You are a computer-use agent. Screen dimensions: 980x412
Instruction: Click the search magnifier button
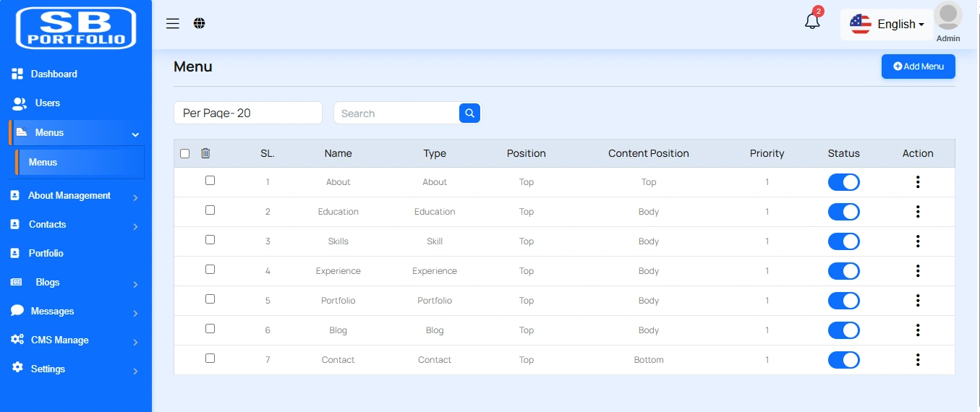click(469, 113)
